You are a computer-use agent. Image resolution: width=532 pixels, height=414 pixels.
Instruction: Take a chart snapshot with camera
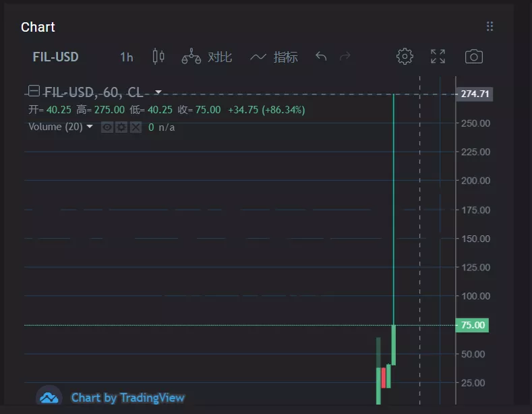click(x=473, y=57)
